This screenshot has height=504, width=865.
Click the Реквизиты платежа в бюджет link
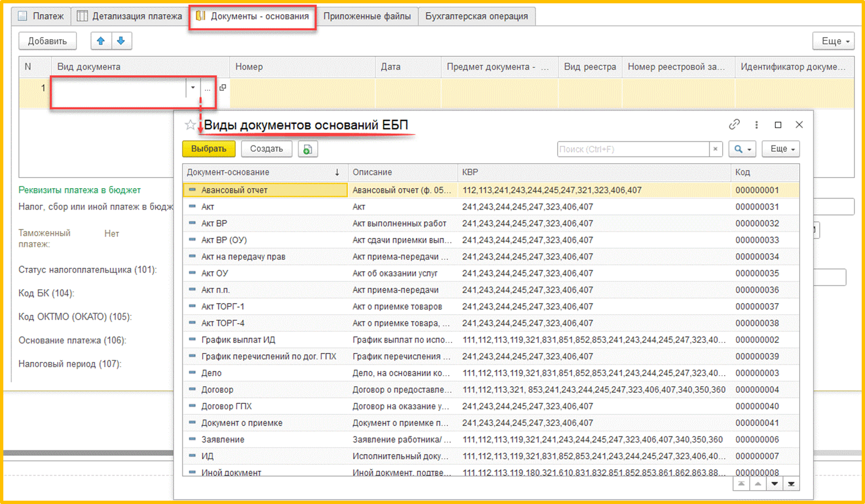point(80,190)
